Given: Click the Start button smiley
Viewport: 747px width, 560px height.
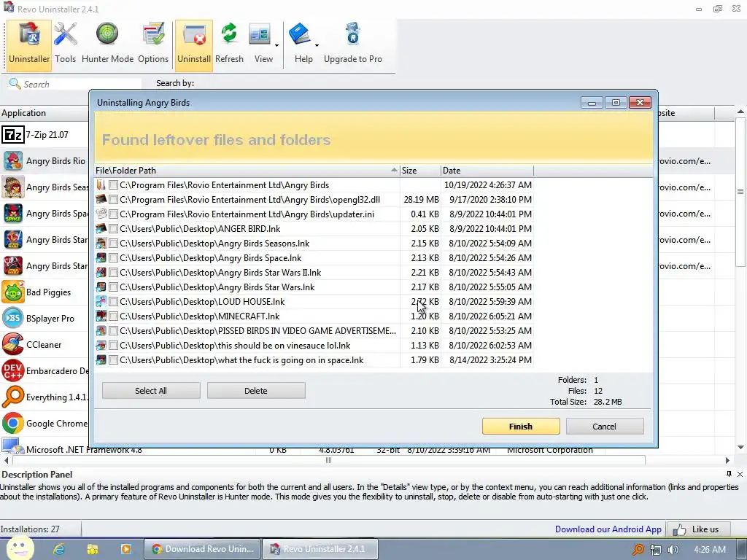Looking at the screenshot, I should (19, 548).
